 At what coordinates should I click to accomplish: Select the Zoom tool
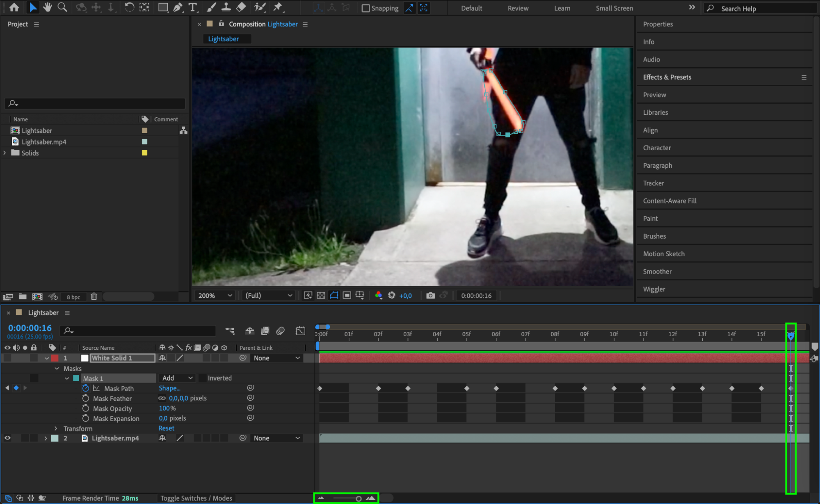tap(62, 7)
